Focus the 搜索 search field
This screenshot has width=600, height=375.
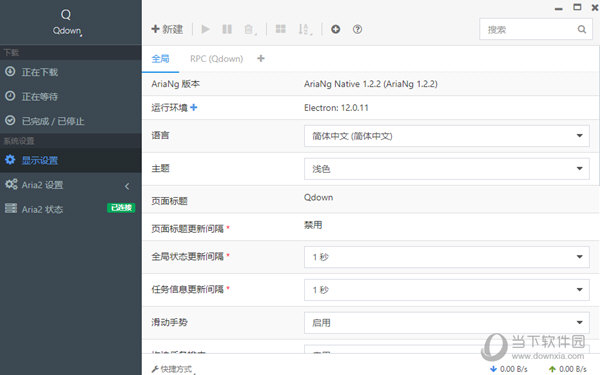pos(536,29)
